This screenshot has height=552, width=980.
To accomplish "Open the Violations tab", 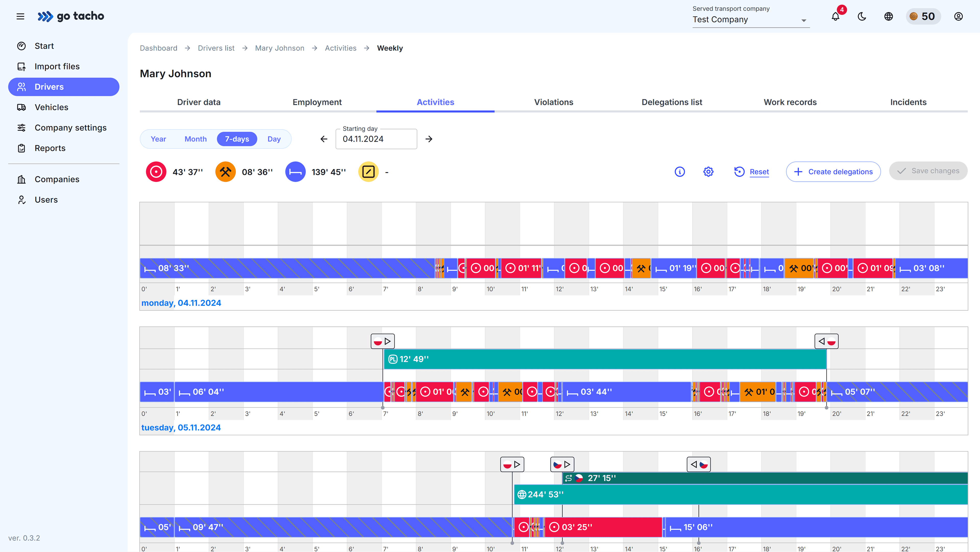I will pyautogui.click(x=554, y=102).
